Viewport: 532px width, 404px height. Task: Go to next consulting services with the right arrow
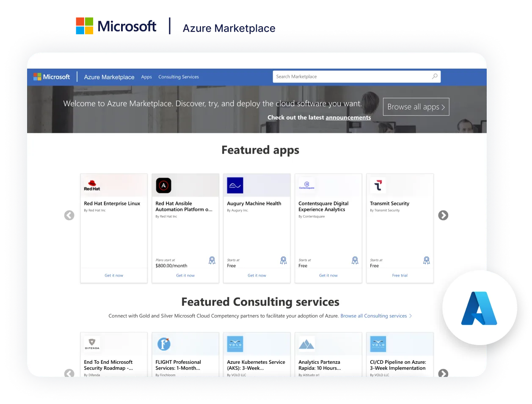pyautogui.click(x=443, y=373)
